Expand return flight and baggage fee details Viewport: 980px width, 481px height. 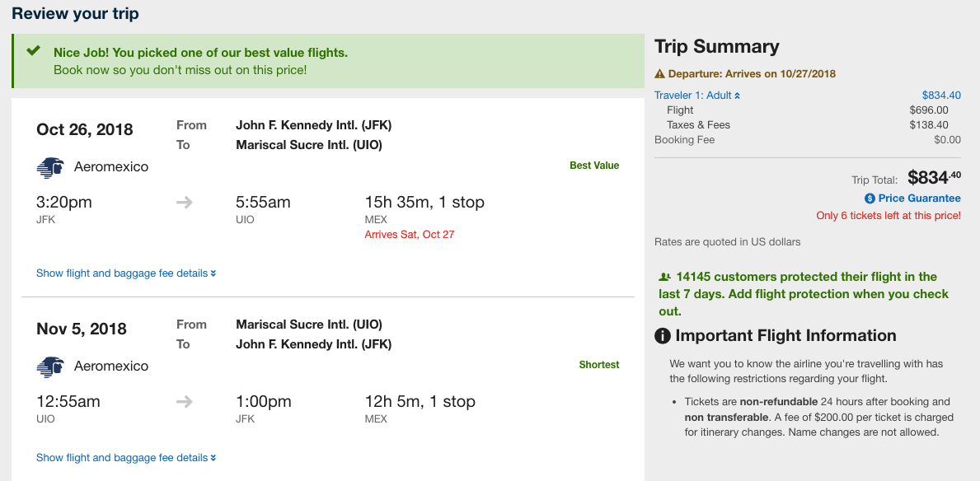point(126,457)
